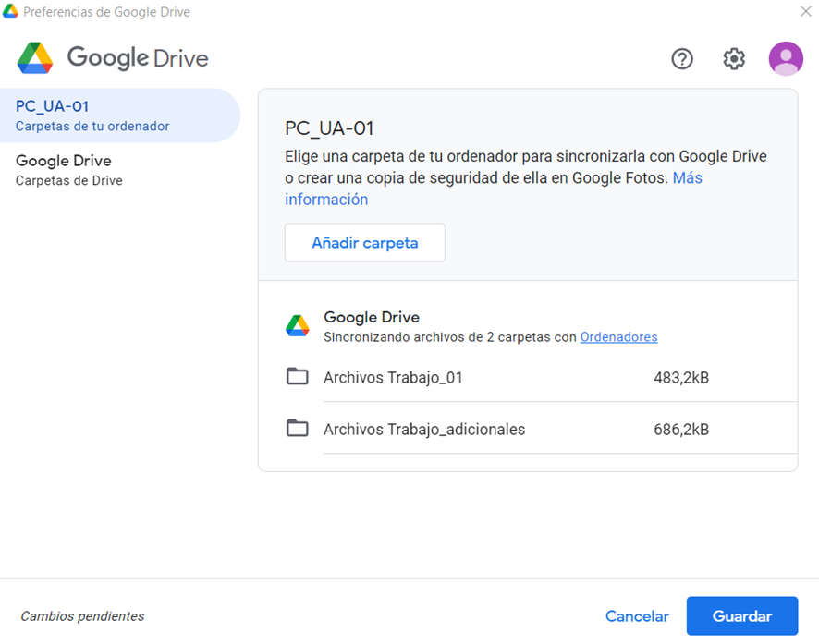Open the Help question mark icon

(x=682, y=59)
